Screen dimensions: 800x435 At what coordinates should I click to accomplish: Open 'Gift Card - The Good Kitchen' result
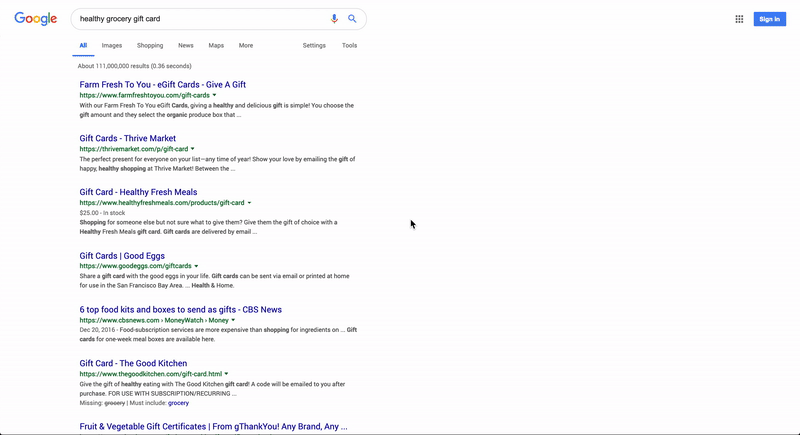pyautogui.click(x=133, y=364)
